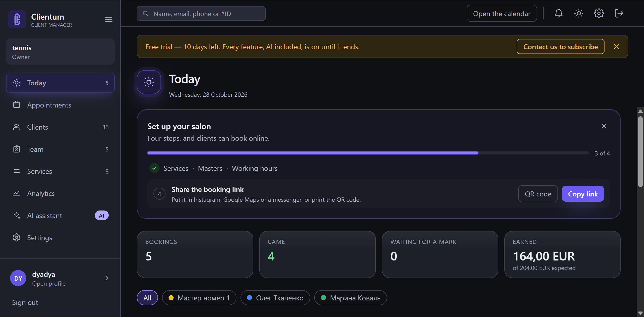The height and width of the screenshot is (317, 644).
Task: Click the step 4 circle icon
Action: [x=159, y=194]
